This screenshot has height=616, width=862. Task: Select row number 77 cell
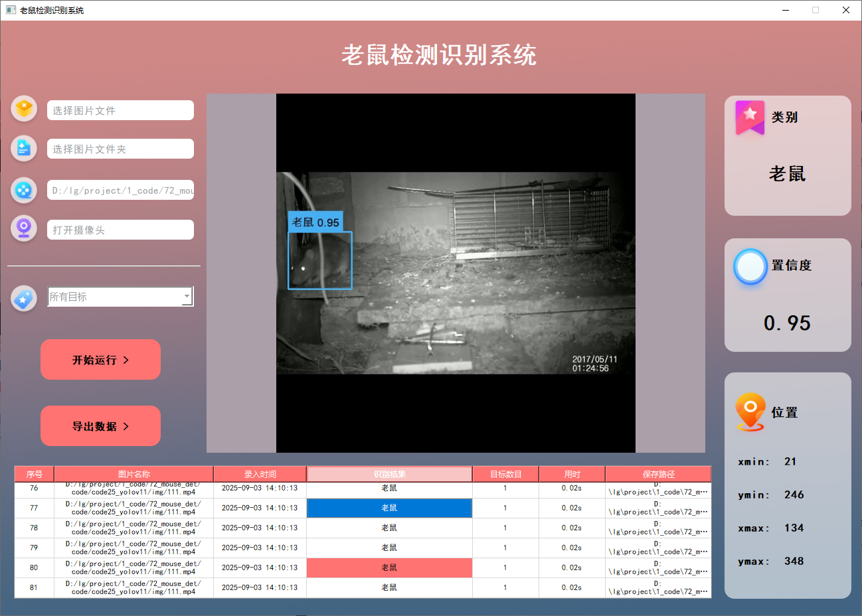point(34,508)
